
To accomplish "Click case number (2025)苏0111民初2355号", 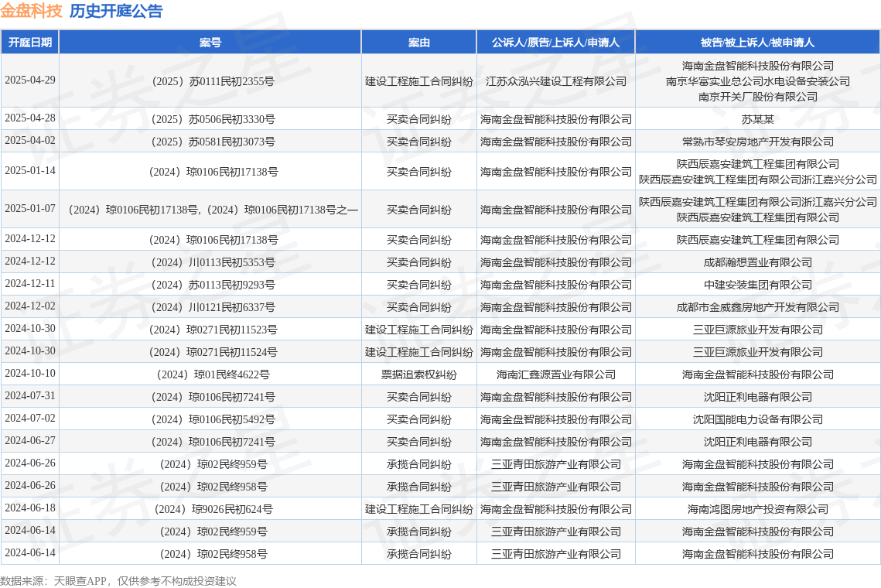I will [210, 81].
